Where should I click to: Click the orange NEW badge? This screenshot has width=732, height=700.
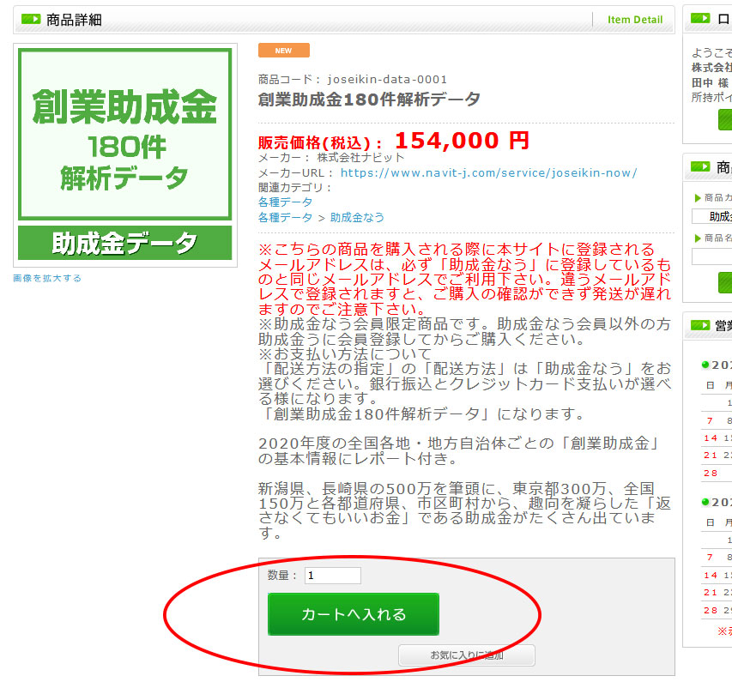(283, 51)
